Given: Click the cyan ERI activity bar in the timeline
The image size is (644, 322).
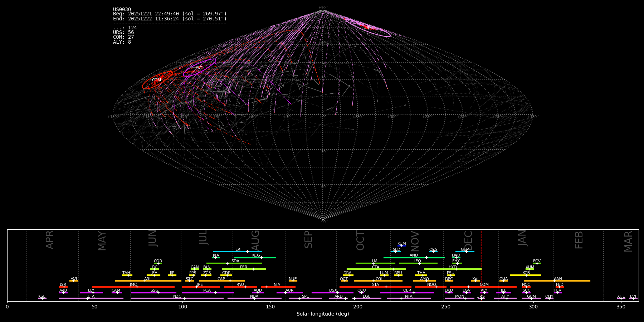Looking at the screenshot, I should tap(238, 252).
